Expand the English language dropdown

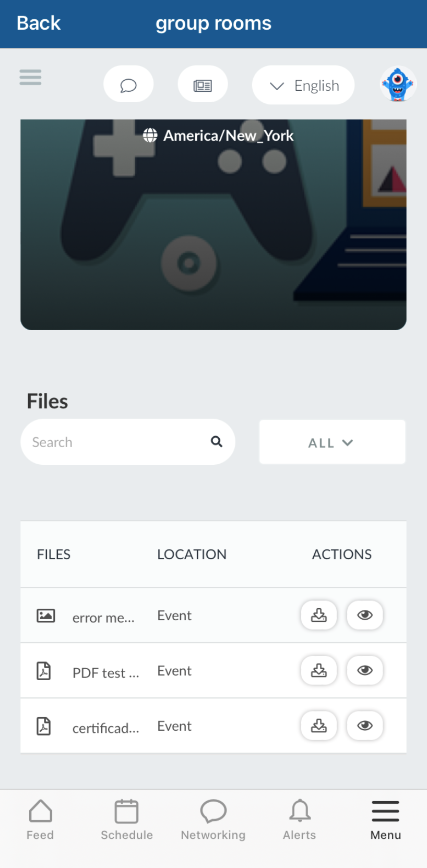[x=303, y=85]
